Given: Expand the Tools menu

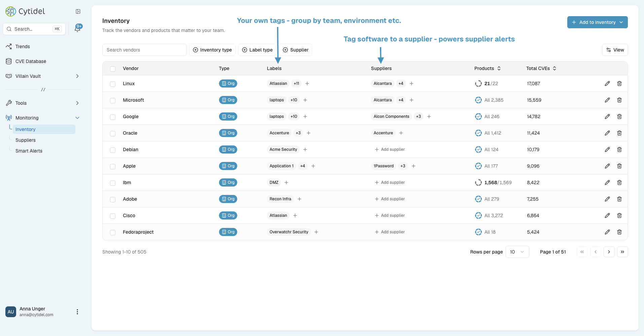Looking at the screenshot, I should pos(77,103).
